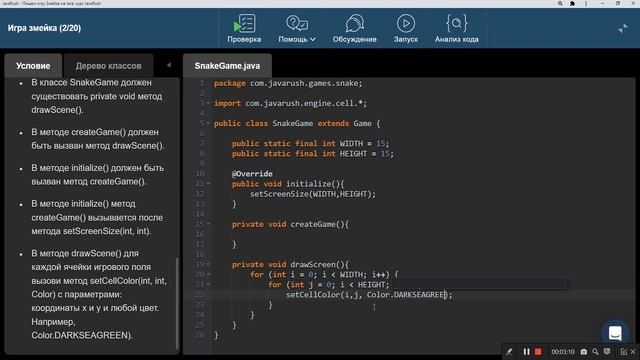Click the for int i loop line
The height and width of the screenshot is (360, 640).
pos(324,274)
